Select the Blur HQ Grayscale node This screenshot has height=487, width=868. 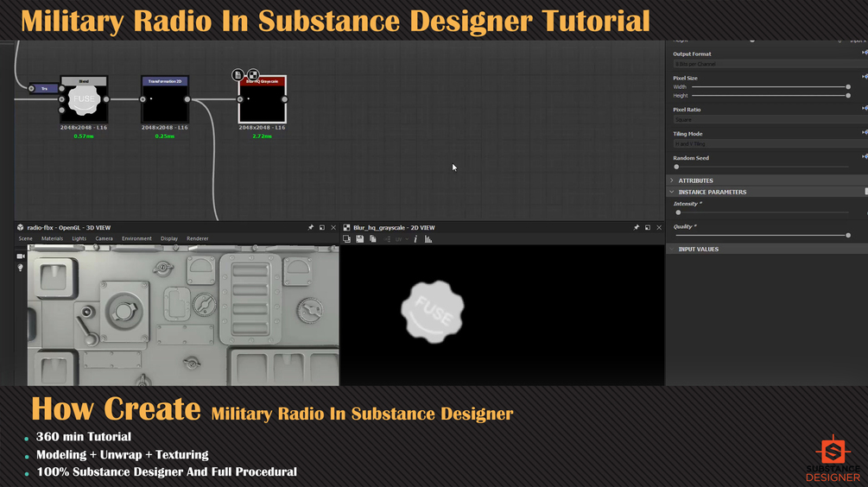point(263,99)
